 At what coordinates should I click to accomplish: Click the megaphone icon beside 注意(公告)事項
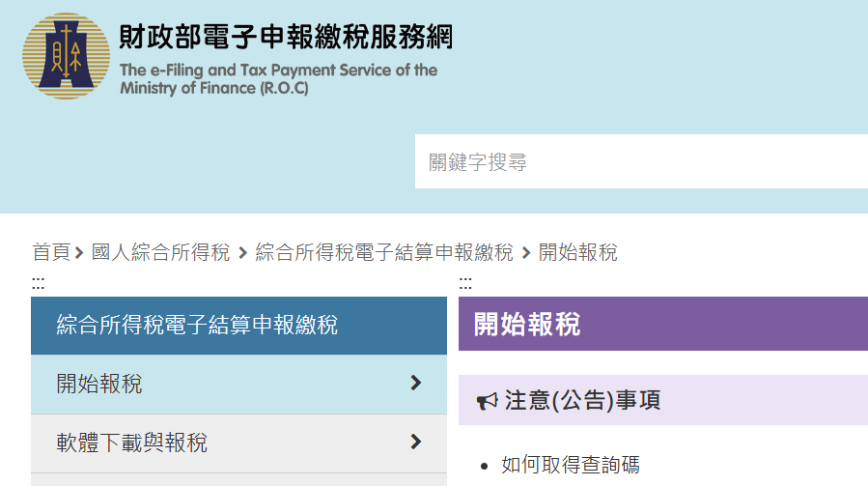click(488, 401)
